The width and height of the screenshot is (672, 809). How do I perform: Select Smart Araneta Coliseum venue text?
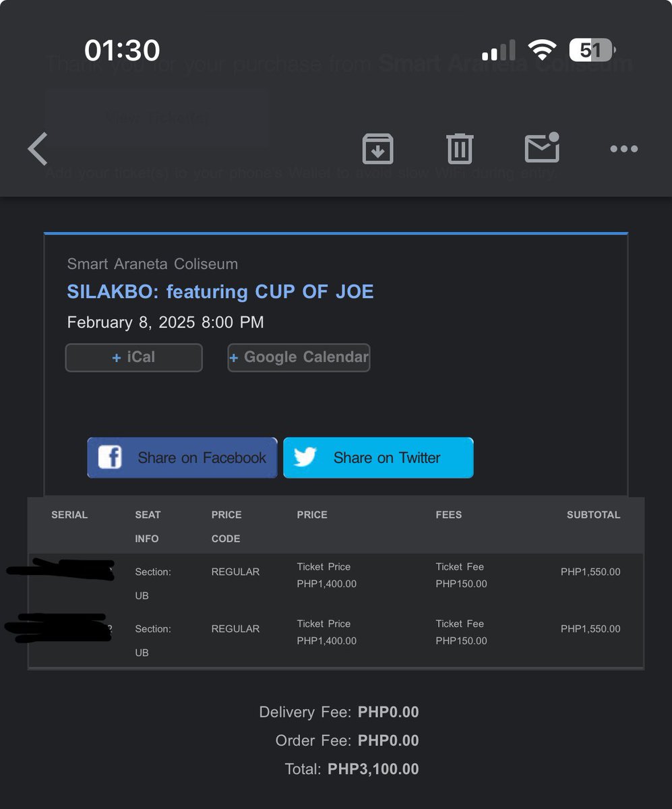[152, 264]
